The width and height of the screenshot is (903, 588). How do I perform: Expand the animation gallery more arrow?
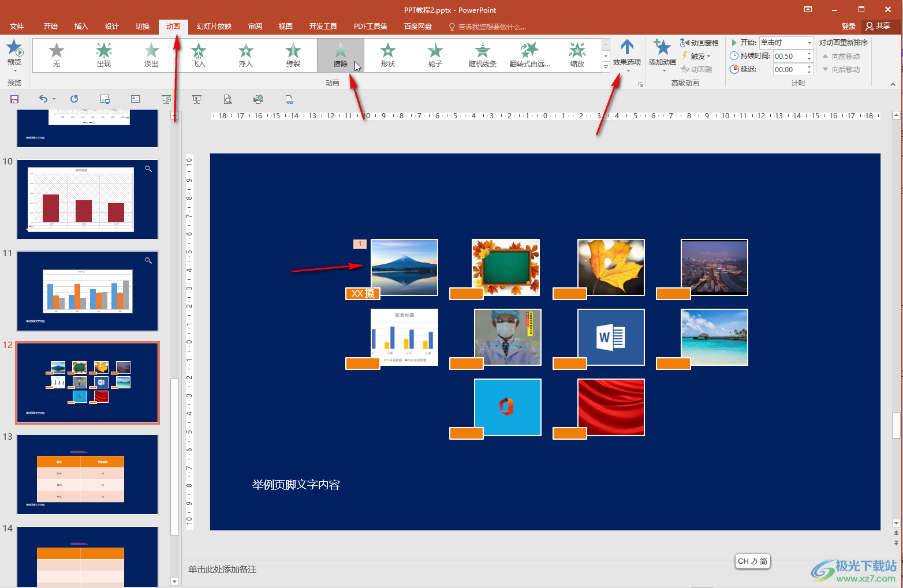pos(606,68)
